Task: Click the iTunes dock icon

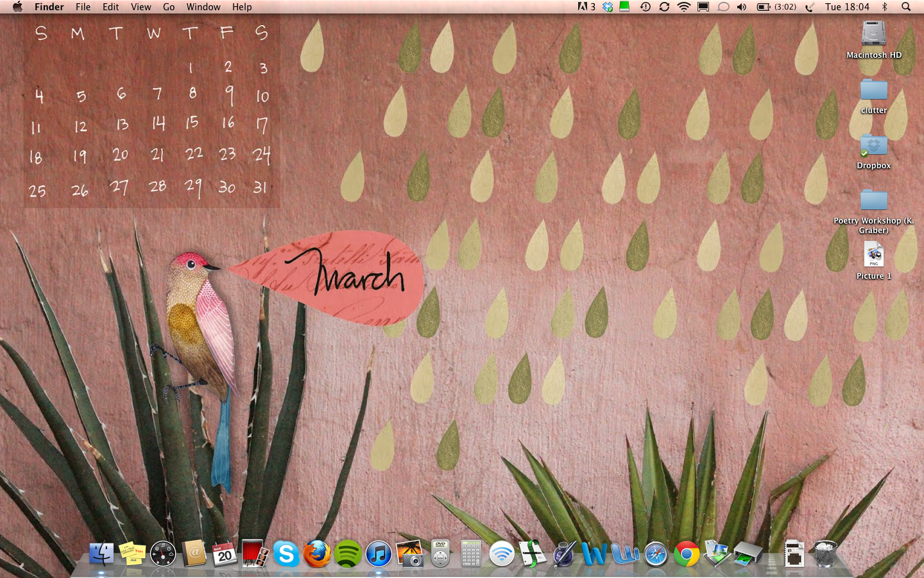Action: pyautogui.click(x=379, y=554)
